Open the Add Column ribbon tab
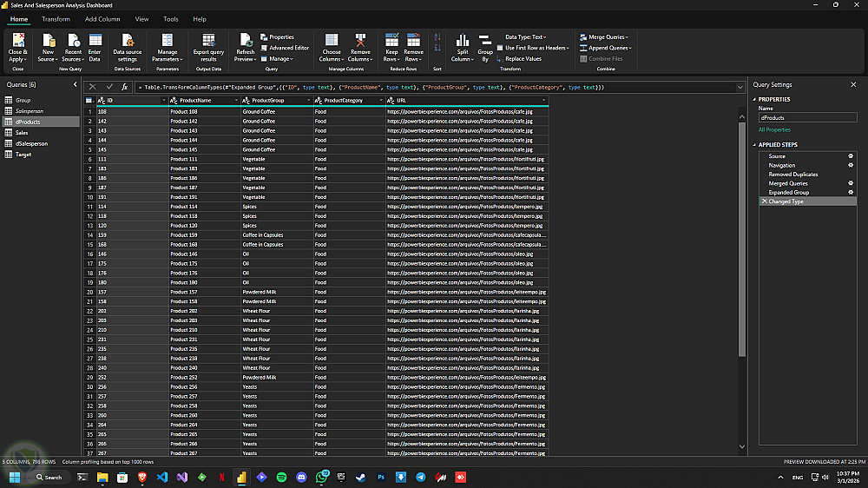 coord(102,18)
